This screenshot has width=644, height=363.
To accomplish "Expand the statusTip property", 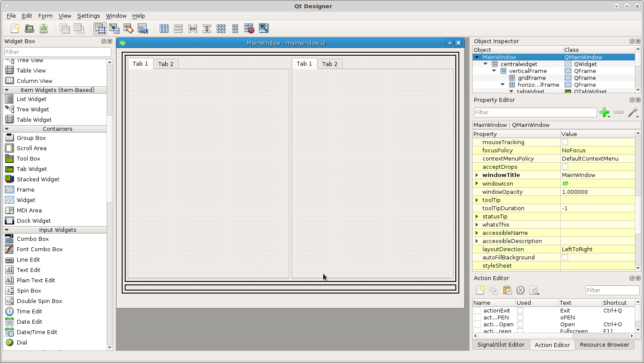I will (x=477, y=216).
